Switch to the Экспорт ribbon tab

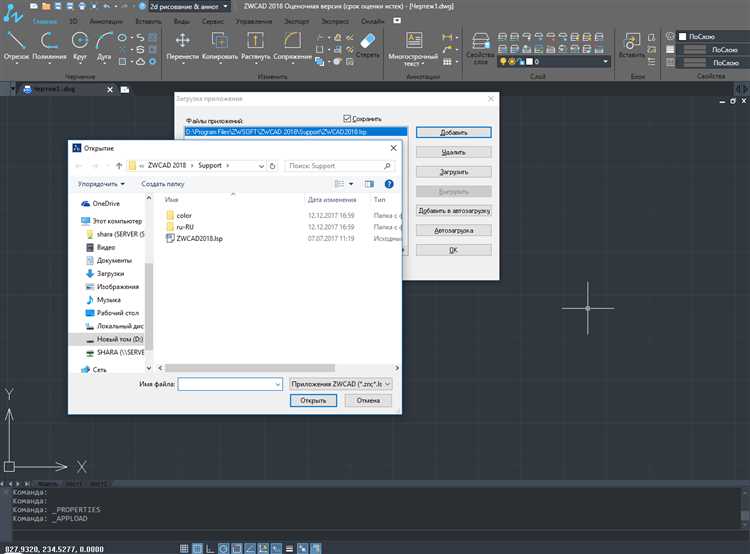tap(297, 21)
